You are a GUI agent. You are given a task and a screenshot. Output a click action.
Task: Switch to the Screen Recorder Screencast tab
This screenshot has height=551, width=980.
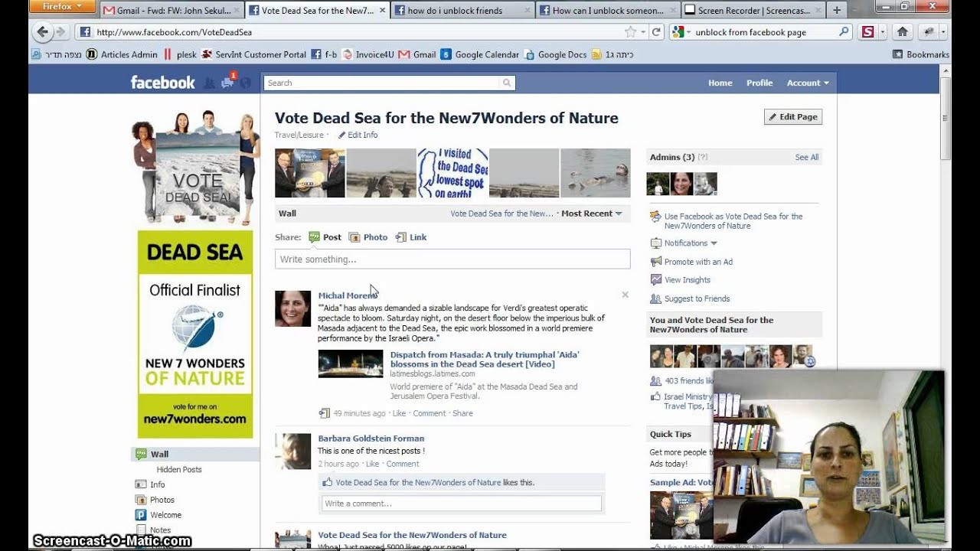point(752,11)
